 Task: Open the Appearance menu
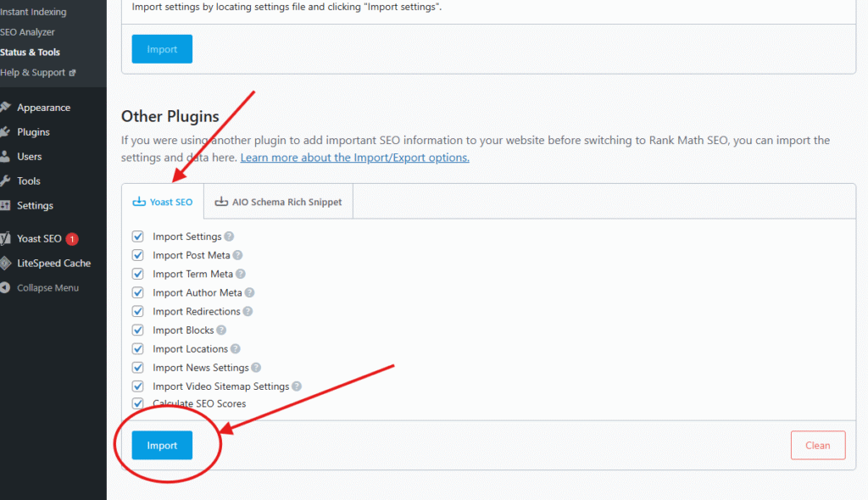[44, 108]
